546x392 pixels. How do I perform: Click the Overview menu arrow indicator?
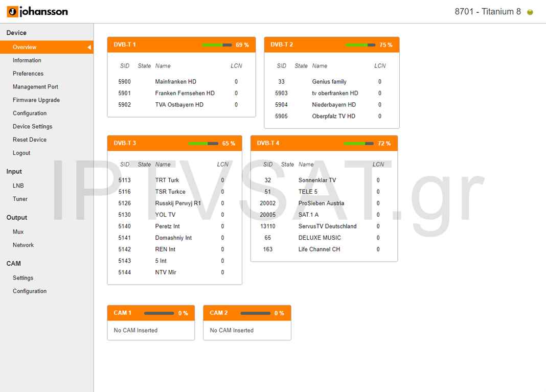point(89,47)
